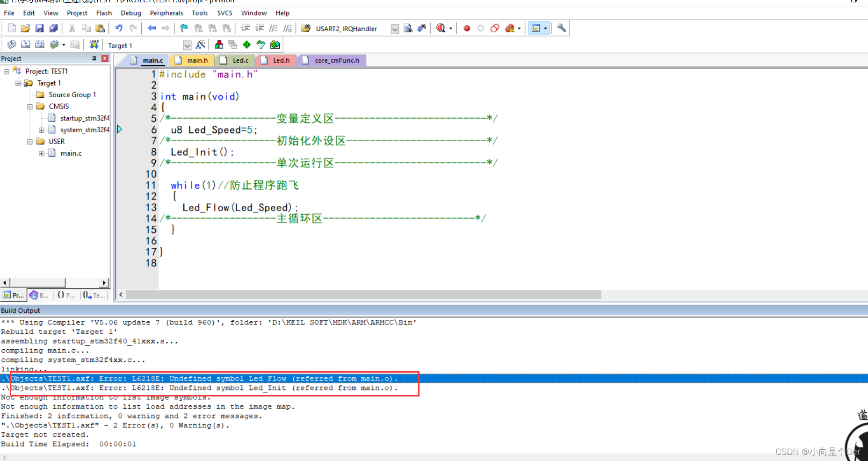Switch to the Led.h editor tab
Screen dimensions: 868x461
click(276, 60)
